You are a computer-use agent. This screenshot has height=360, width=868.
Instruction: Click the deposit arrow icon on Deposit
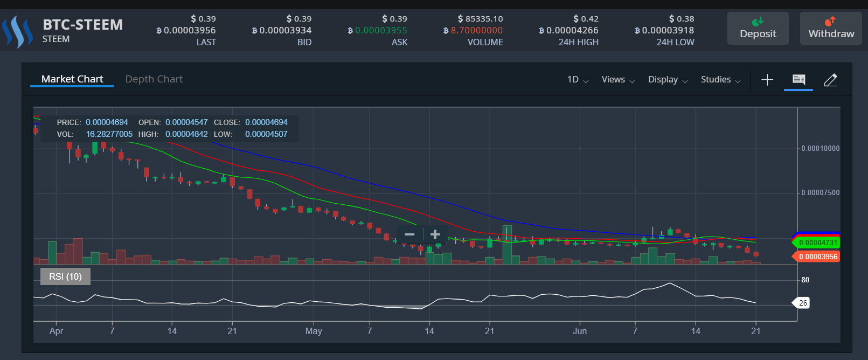758,21
